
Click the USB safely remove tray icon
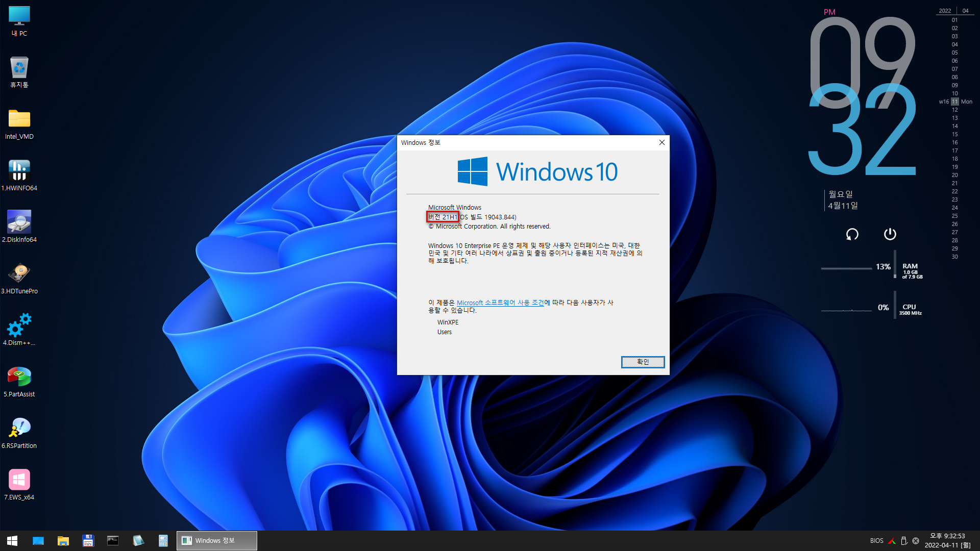coord(904,541)
